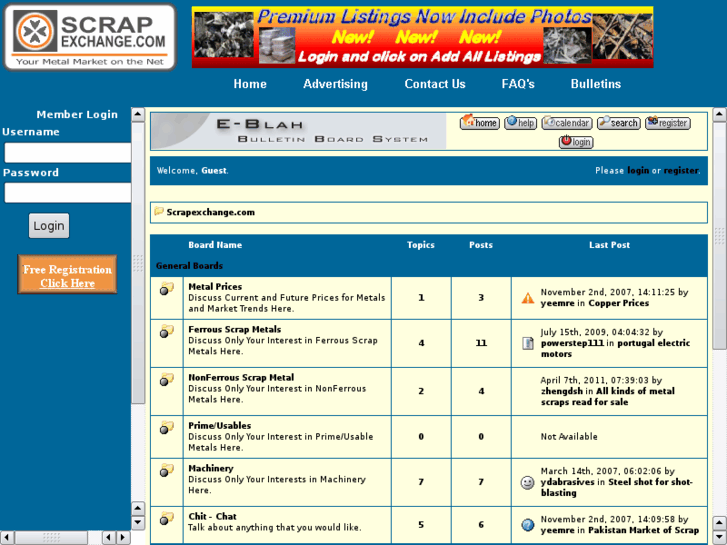
Task: Click the blue question icon in Chit - Chat row
Action: [x=528, y=525]
